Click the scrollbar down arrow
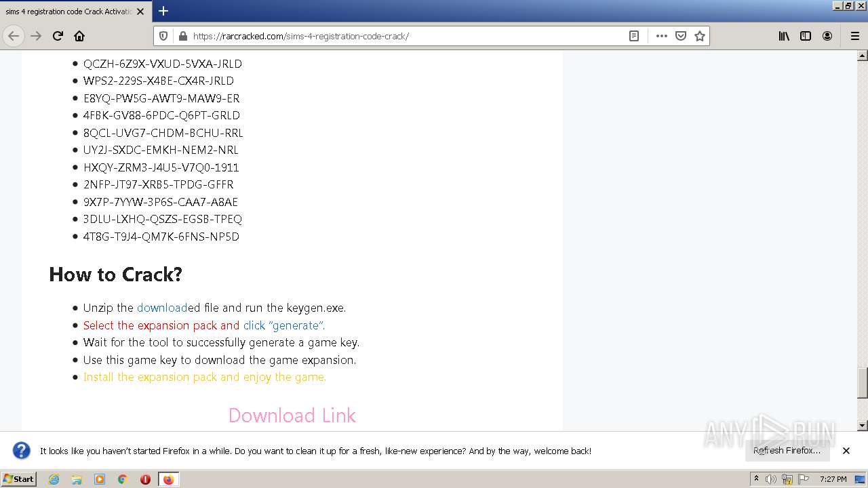The image size is (868, 488). click(x=863, y=426)
